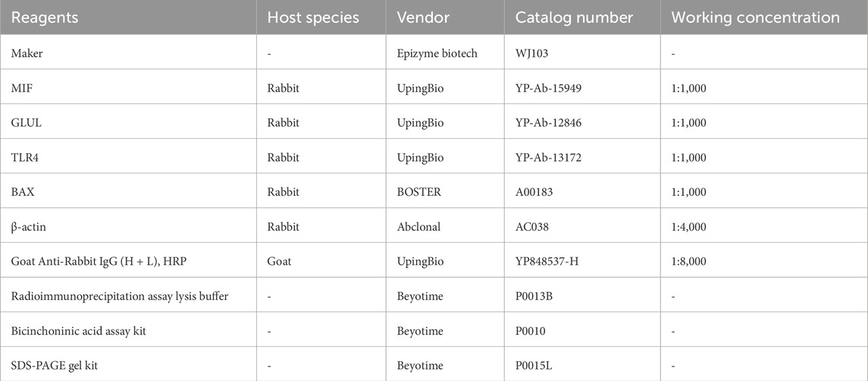Image resolution: width=868 pixels, height=381 pixels.
Task: Click the Epizyme biotech vendor cell
Action: [x=436, y=54]
